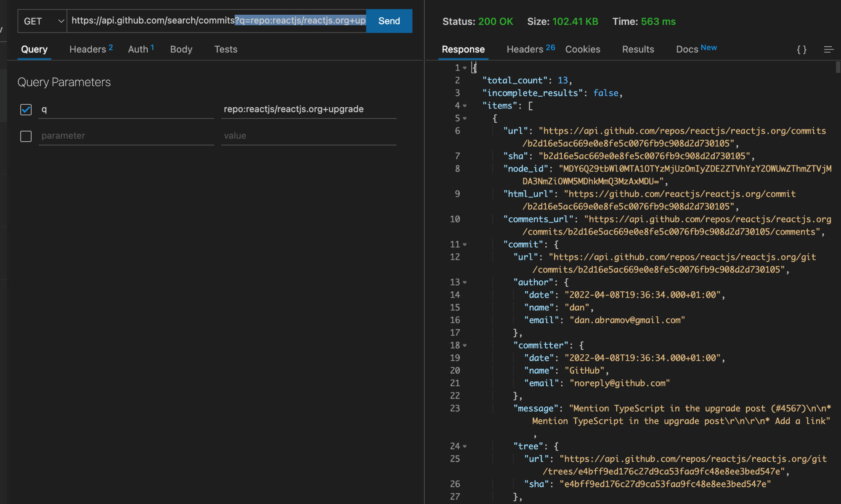841x504 pixels.
Task: Click the Size 102.41 KB text
Action: pos(562,21)
